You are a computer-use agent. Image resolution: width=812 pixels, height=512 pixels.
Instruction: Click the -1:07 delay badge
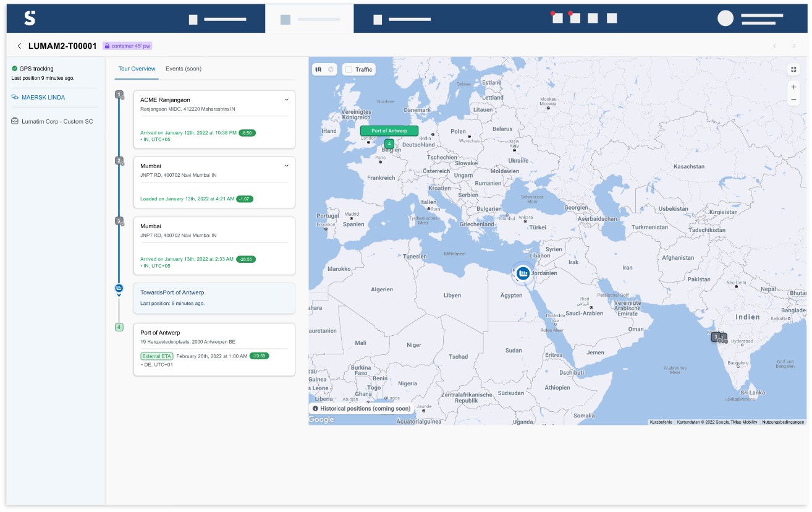coord(245,199)
